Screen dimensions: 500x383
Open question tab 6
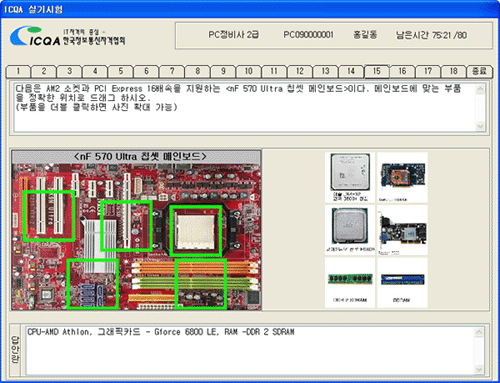pyautogui.click(x=146, y=71)
